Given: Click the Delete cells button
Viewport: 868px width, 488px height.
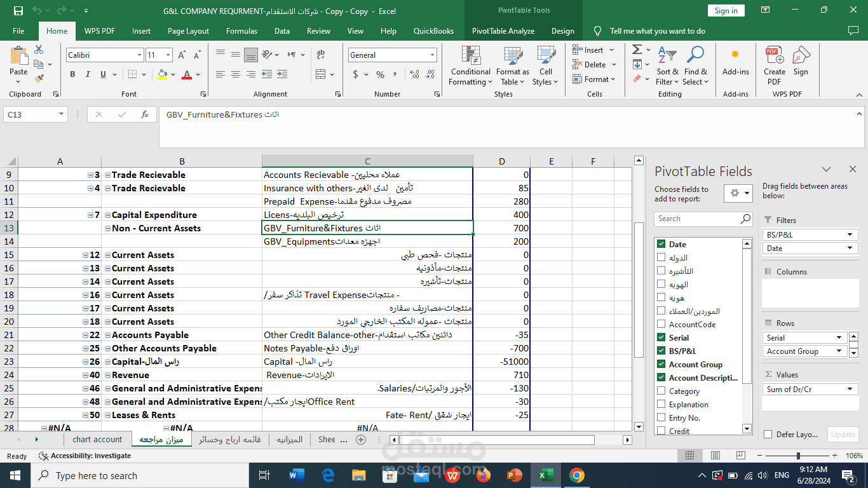Looking at the screenshot, I should pos(594,64).
